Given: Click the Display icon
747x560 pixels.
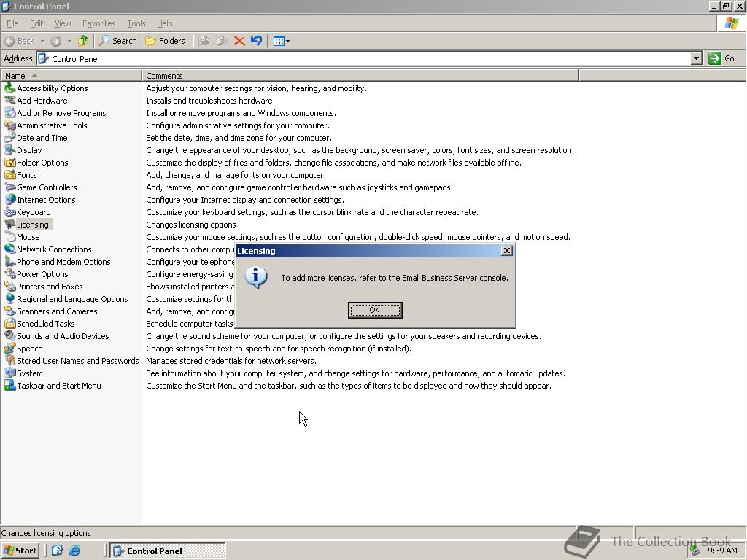Looking at the screenshot, I should [x=9, y=150].
